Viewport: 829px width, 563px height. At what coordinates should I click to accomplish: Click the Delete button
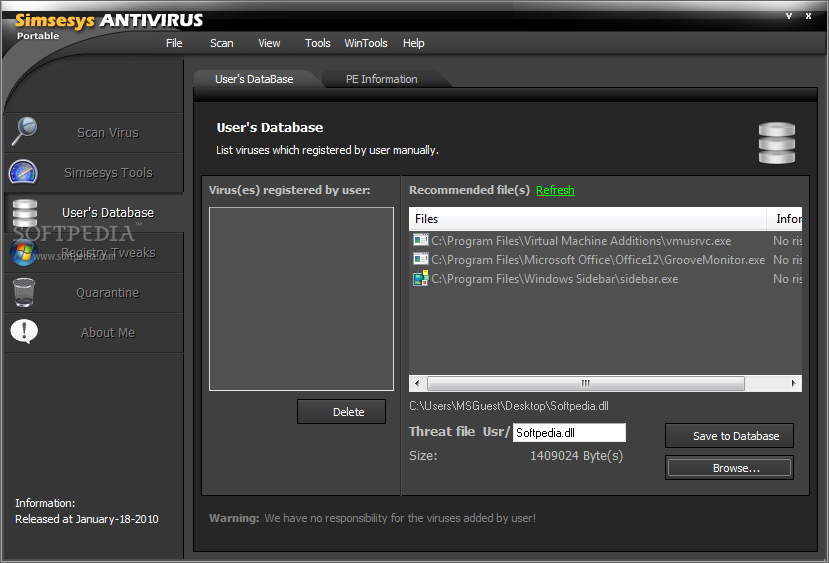tap(342, 412)
